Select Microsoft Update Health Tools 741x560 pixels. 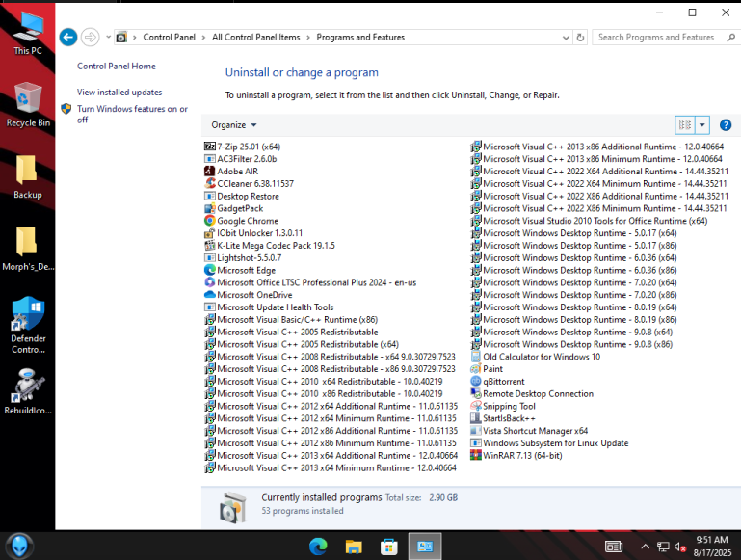(x=269, y=307)
